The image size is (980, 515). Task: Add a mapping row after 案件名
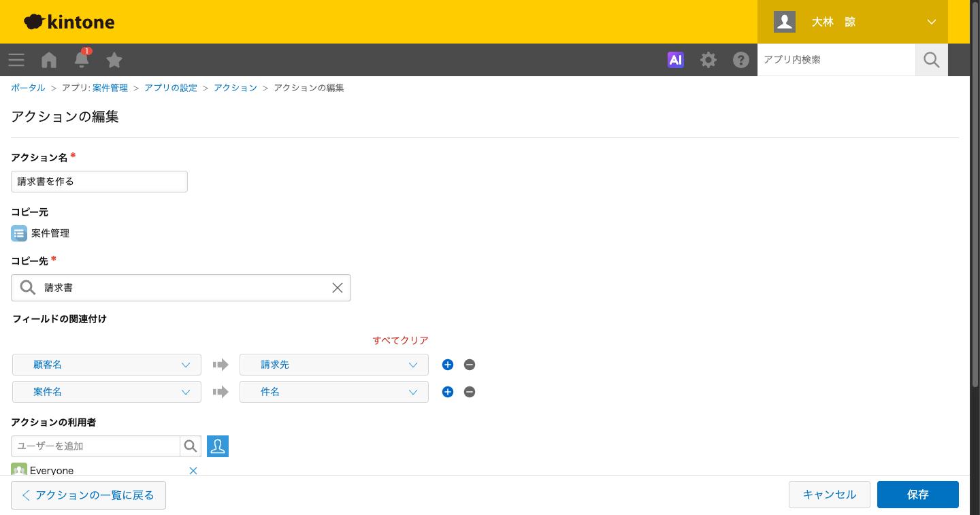coord(448,392)
